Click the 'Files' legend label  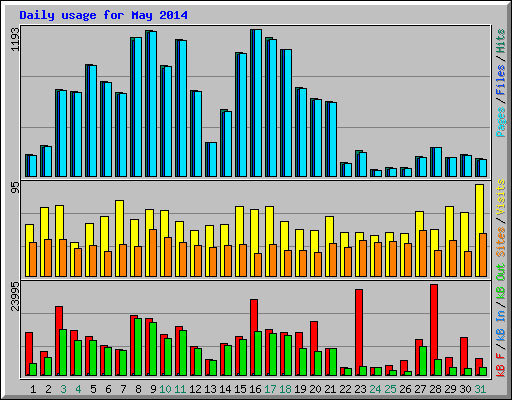(x=501, y=80)
